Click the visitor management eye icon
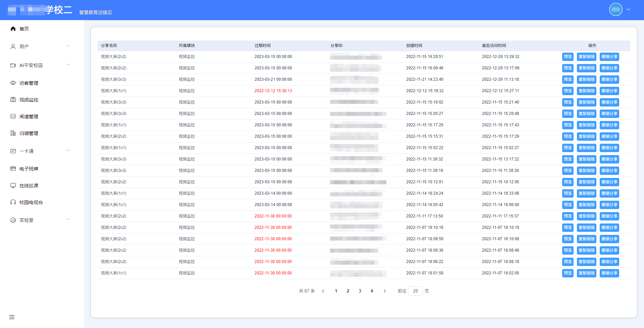 (x=13, y=83)
